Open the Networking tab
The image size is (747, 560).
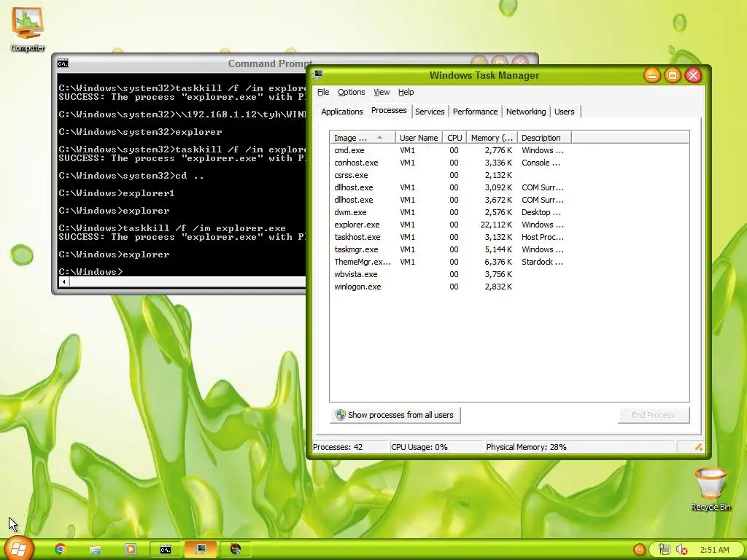pyautogui.click(x=526, y=112)
